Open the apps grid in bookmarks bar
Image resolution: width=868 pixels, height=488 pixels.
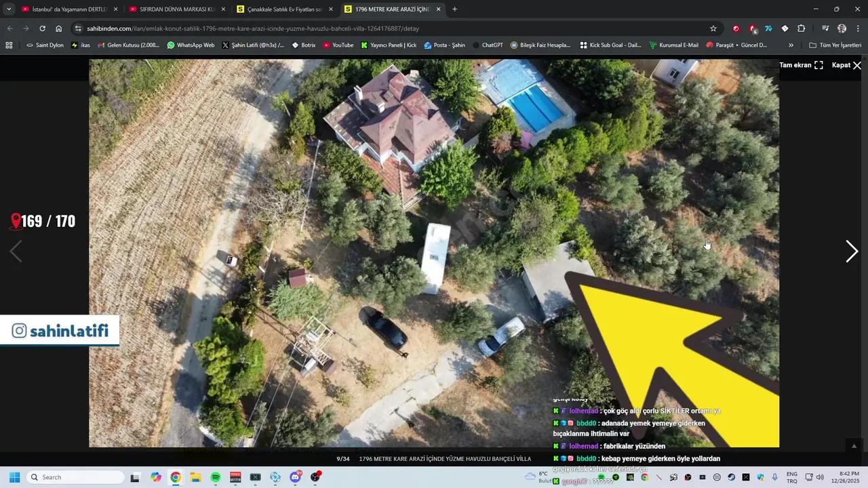coord(9,45)
